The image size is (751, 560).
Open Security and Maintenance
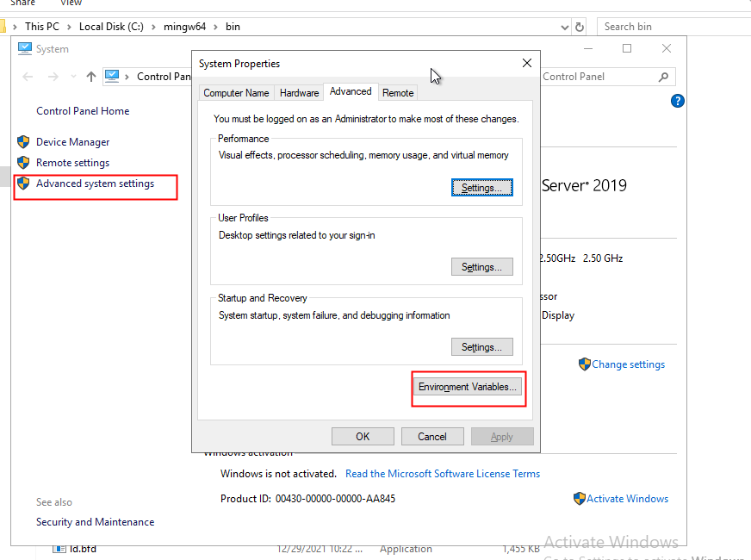[95, 521]
